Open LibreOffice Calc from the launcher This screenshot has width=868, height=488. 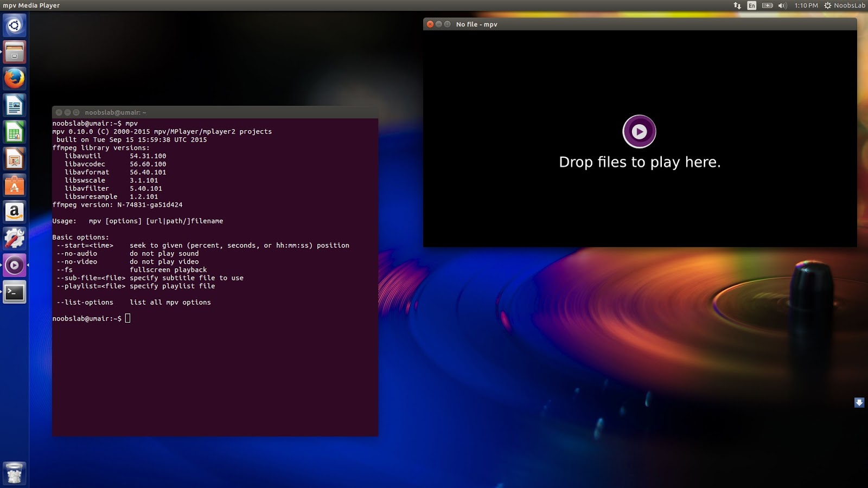coord(15,132)
